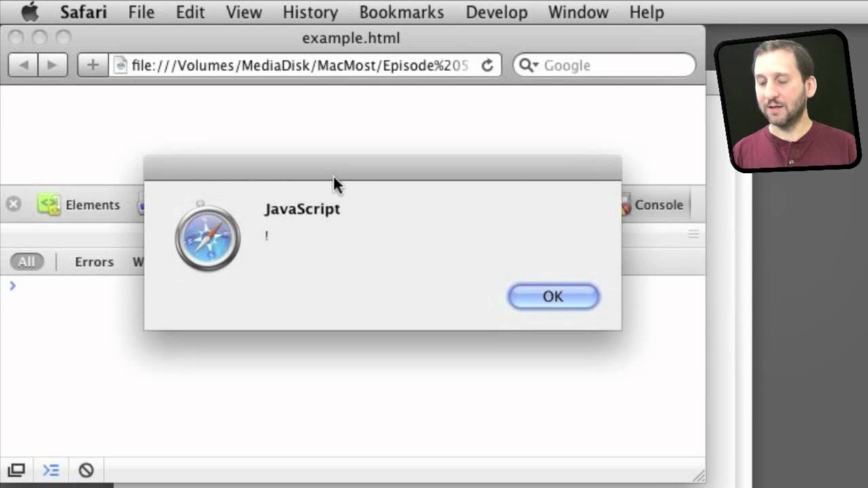The height and width of the screenshot is (488, 868).
Task: Open the Console panel
Action: pyautogui.click(x=652, y=205)
